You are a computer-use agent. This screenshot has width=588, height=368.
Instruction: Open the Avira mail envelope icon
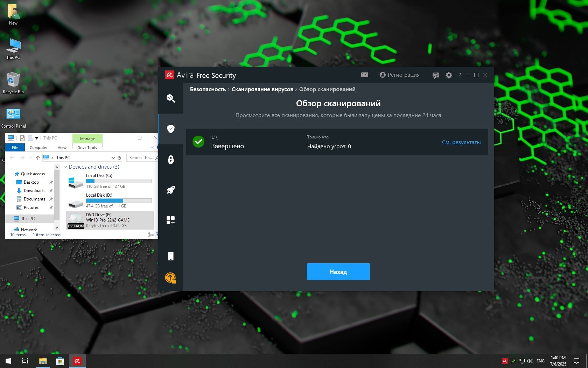tap(365, 75)
